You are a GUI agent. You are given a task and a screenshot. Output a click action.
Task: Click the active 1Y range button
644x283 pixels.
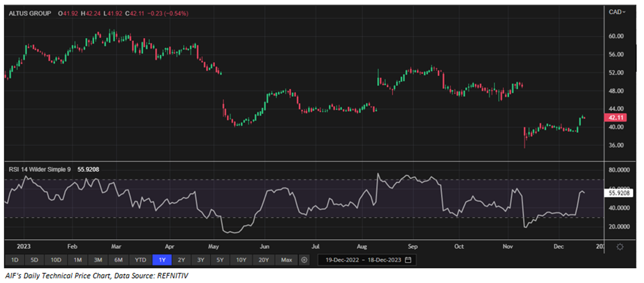(162, 260)
